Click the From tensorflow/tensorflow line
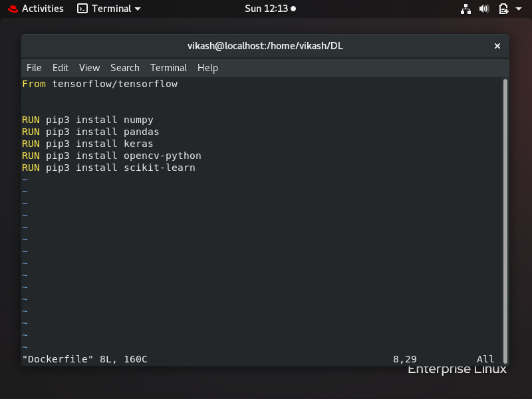 click(100, 83)
